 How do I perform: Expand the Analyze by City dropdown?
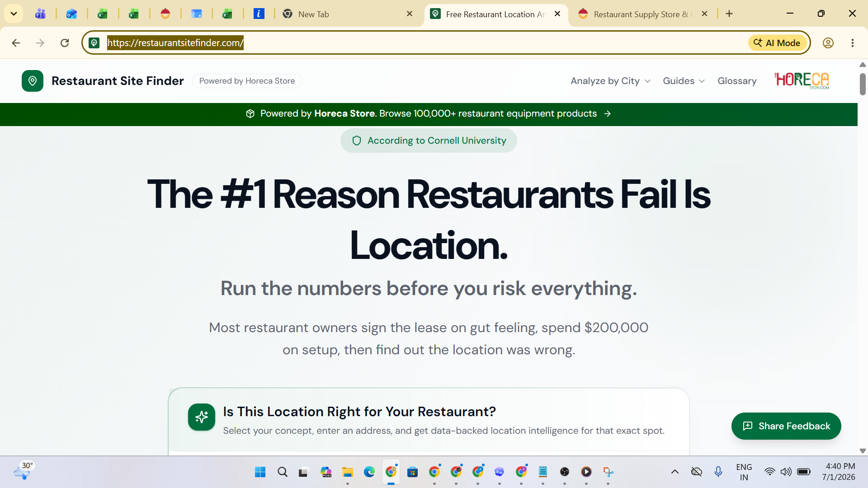point(610,81)
